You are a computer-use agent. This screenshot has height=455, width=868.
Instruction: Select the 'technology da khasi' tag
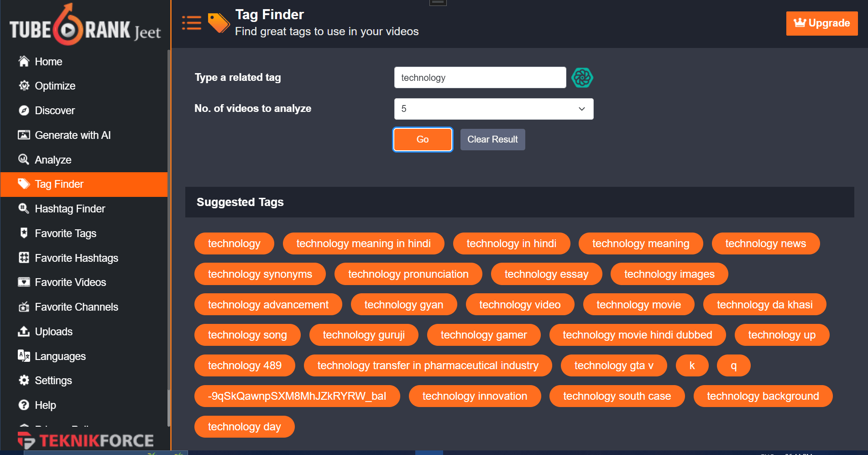[764, 305]
